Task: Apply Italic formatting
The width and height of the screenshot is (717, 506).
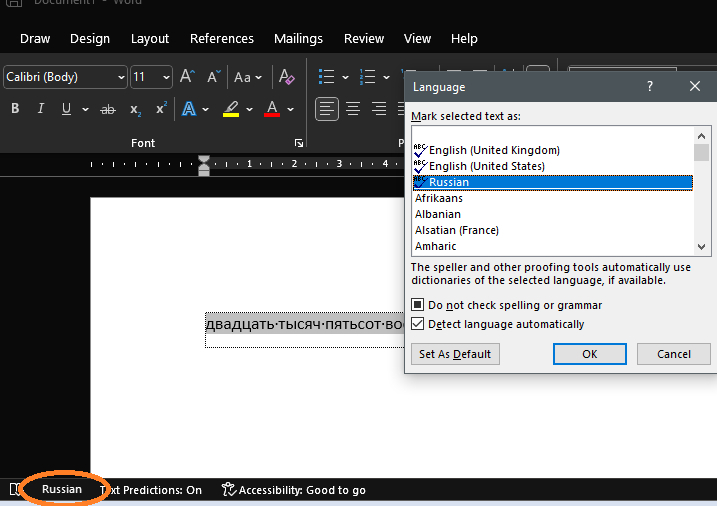Action: tap(40, 109)
